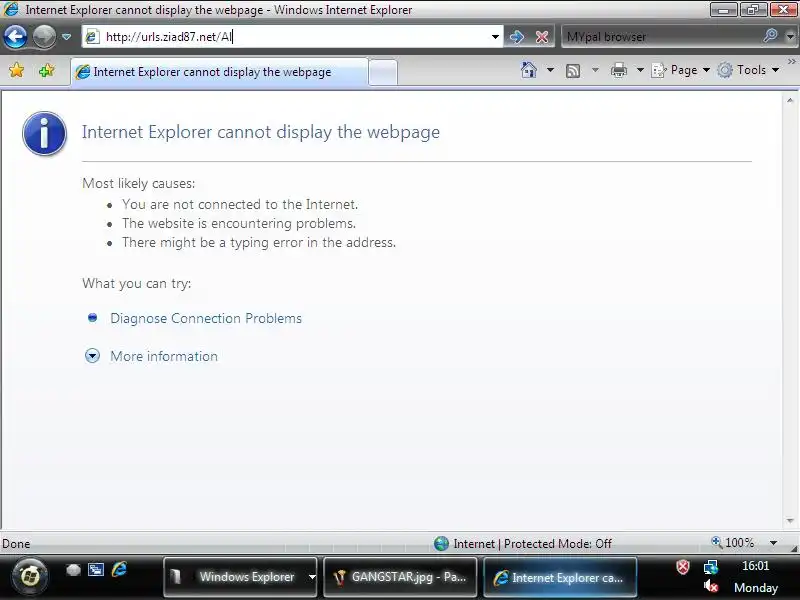
Task: Open the recent pages dropdown beside Forward
Action: [66, 37]
